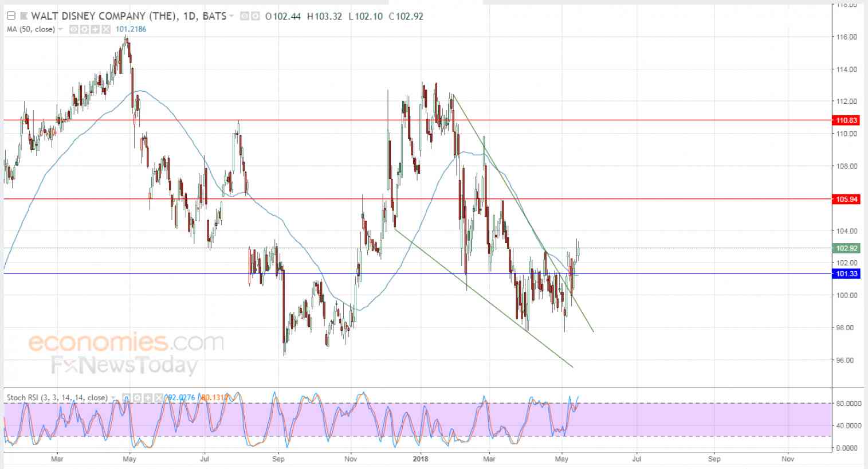Click the Stoch RSI (3, 3, 14, 14, close) label
Screen dimensions: 868x469
point(57,397)
